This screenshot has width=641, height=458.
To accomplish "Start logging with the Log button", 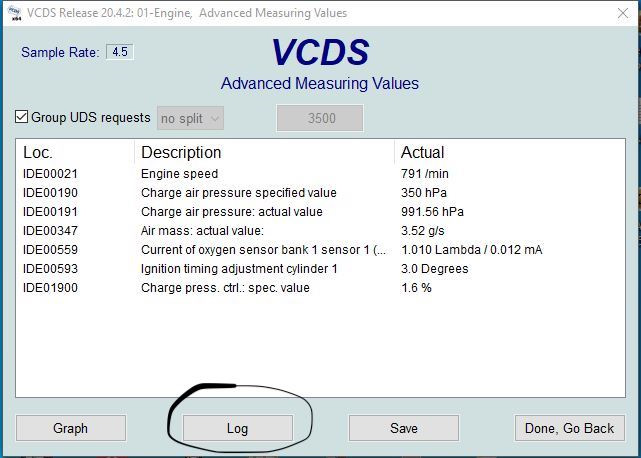I will point(238,428).
